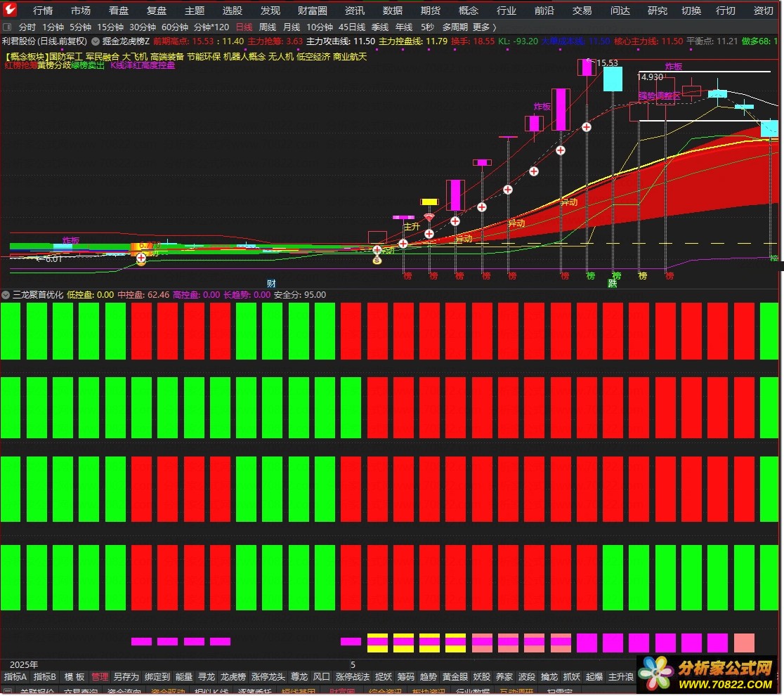Click the 财 marker below the chart
The width and height of the screenshot is (784, 696).
(x=271, y=284)
